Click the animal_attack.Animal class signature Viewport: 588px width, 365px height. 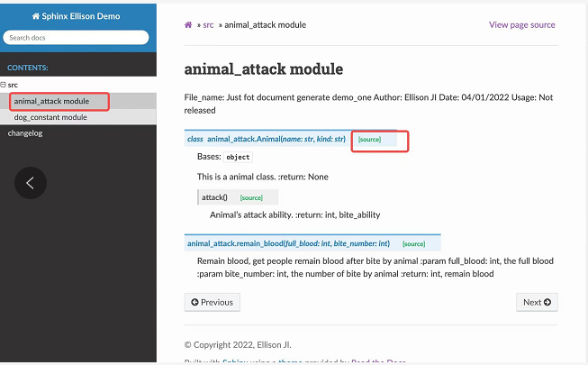[x=267, y=139]
